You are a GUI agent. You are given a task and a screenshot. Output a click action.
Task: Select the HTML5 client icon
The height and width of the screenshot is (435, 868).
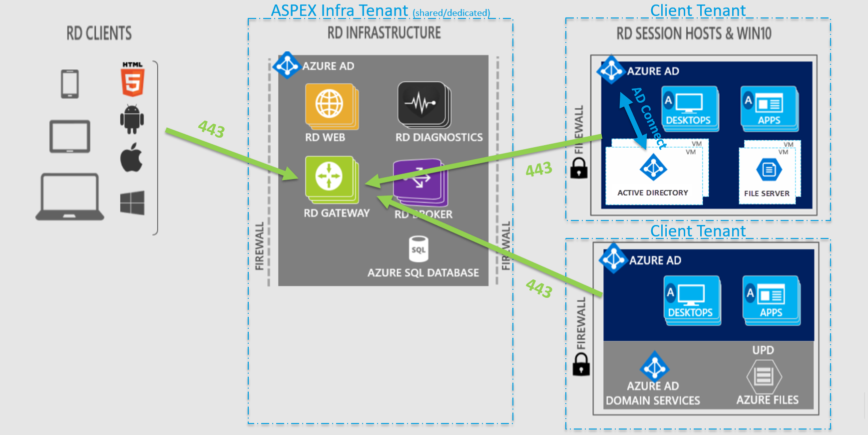(133, 79)
